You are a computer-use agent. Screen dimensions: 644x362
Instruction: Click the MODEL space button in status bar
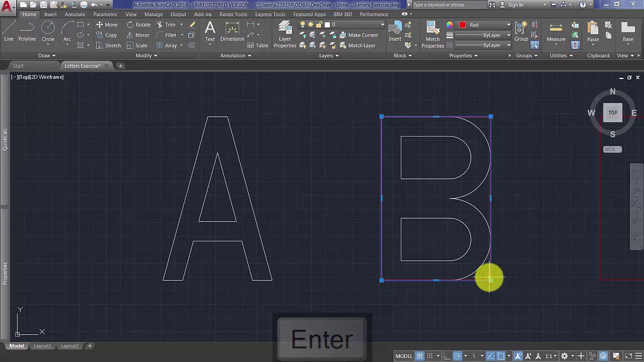404,356
